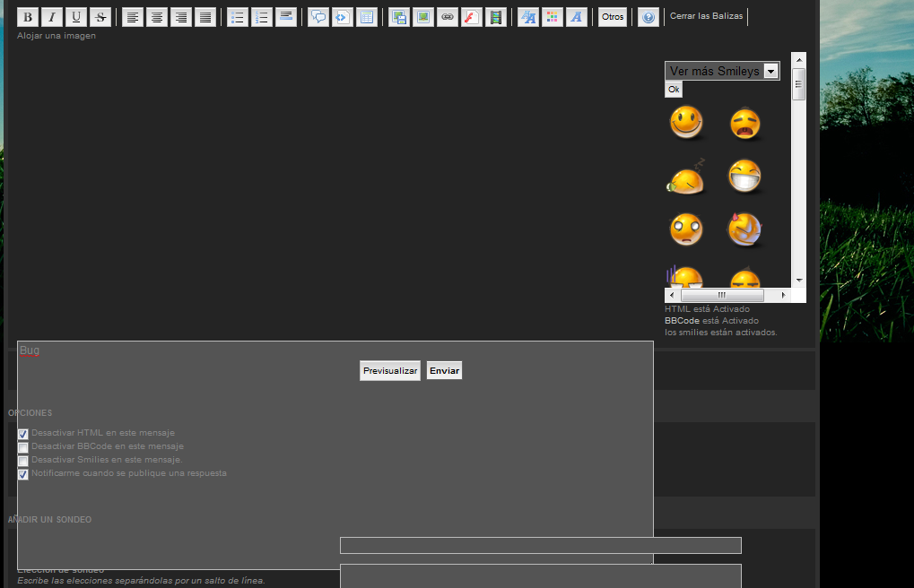Toggle strikethrough formatting
This screenshot has width=914, height=588.
[x=100, y=17]
